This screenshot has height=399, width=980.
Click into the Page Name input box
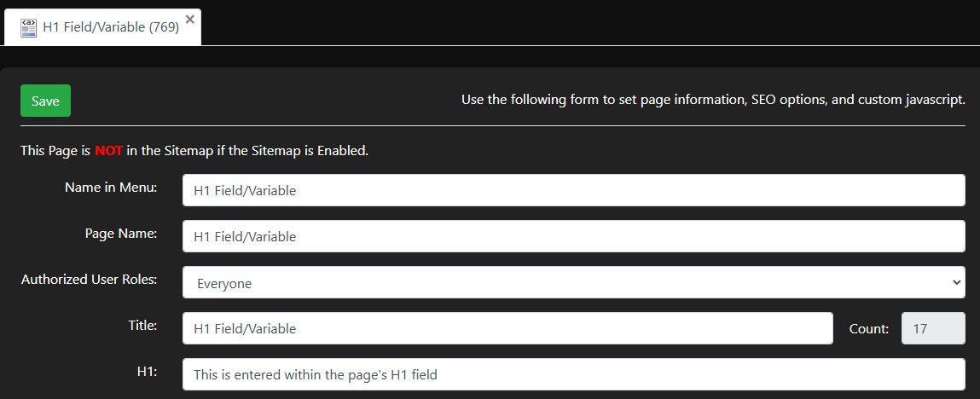[x=573, y=236]
